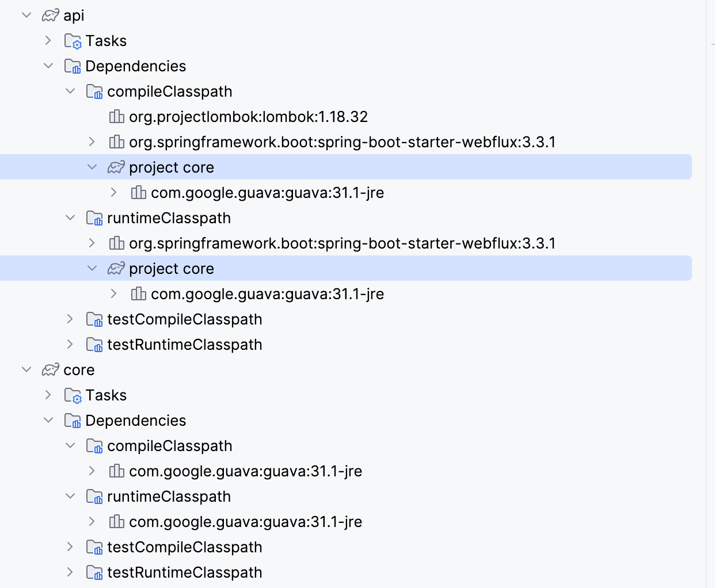
Task: Select project core label in api runtimeClasspath
Action: [x=171, y=269]
